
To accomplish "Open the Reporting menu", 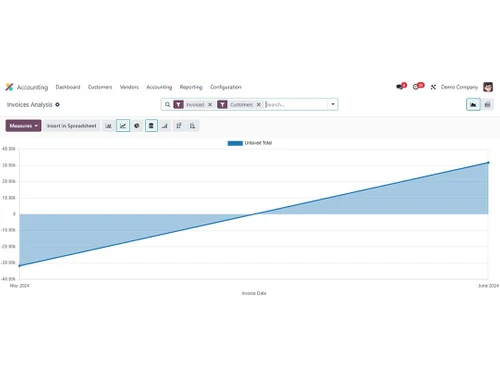I will pyautogui.click(x=191, y=87).
